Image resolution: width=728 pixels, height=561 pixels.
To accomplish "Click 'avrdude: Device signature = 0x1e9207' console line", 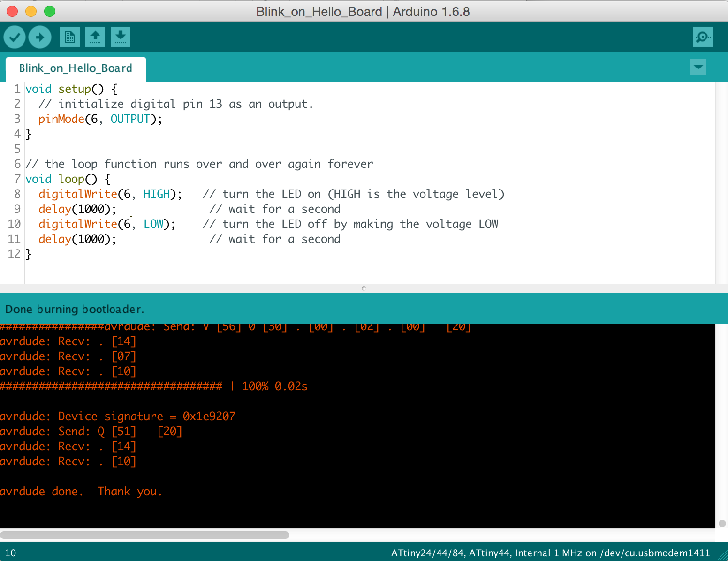I will coord(118,417).
